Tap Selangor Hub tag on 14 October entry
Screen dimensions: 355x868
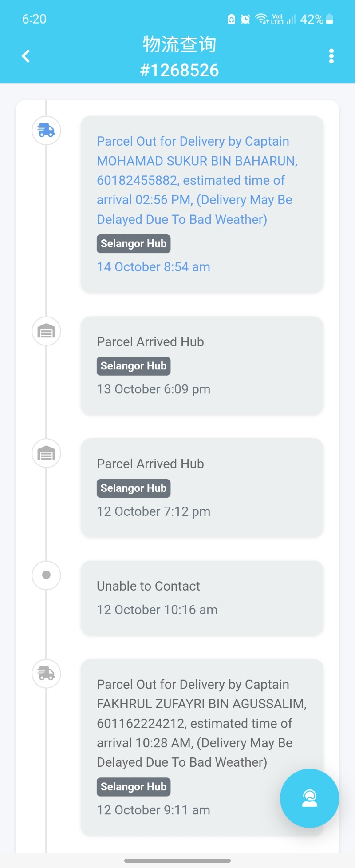tap(134, 244)
